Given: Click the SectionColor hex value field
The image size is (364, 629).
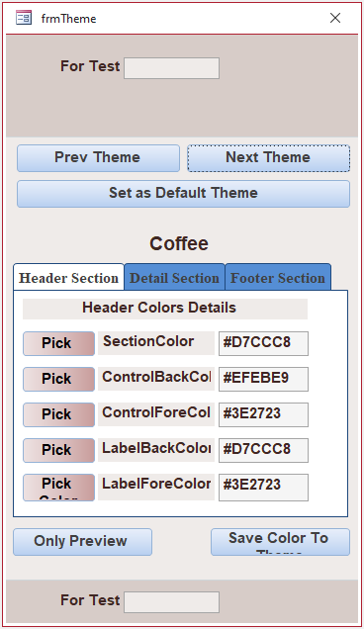Looking at the screenshot, I should click(x=263, y=343).
